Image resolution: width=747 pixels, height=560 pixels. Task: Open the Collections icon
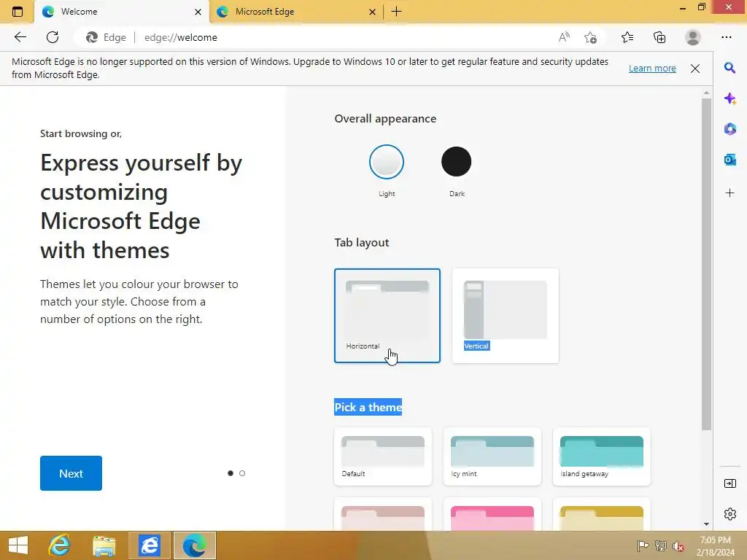[659, 37]
